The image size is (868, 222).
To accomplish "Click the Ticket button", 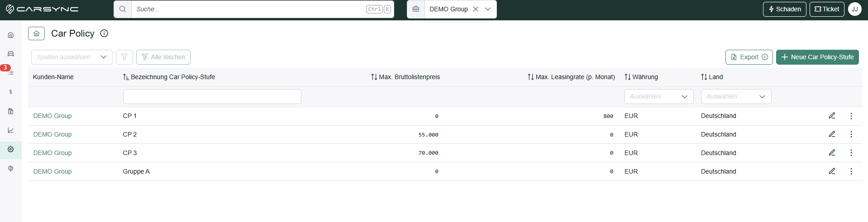I will point(827,9).
